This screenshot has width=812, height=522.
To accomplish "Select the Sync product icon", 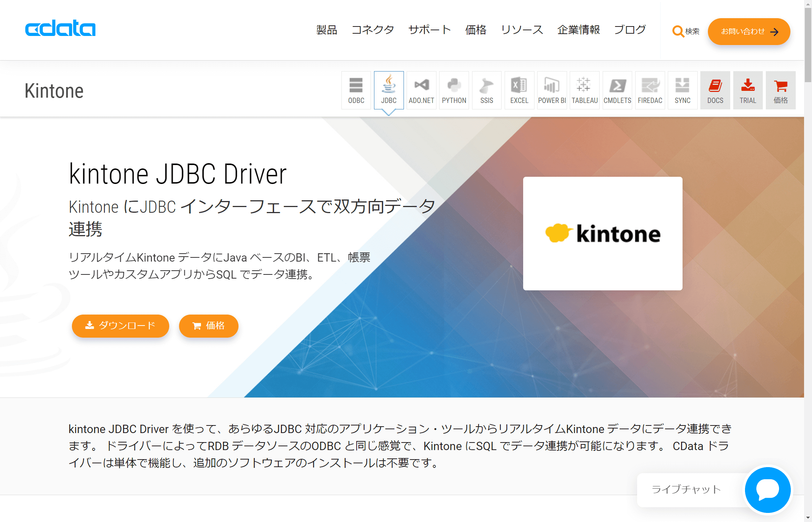I will [x=682, y=90].
